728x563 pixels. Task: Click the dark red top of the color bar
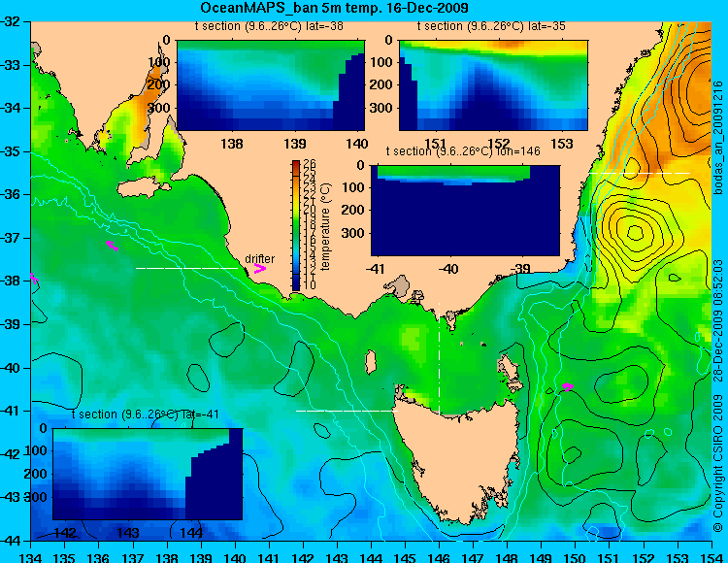pos(296,163)
